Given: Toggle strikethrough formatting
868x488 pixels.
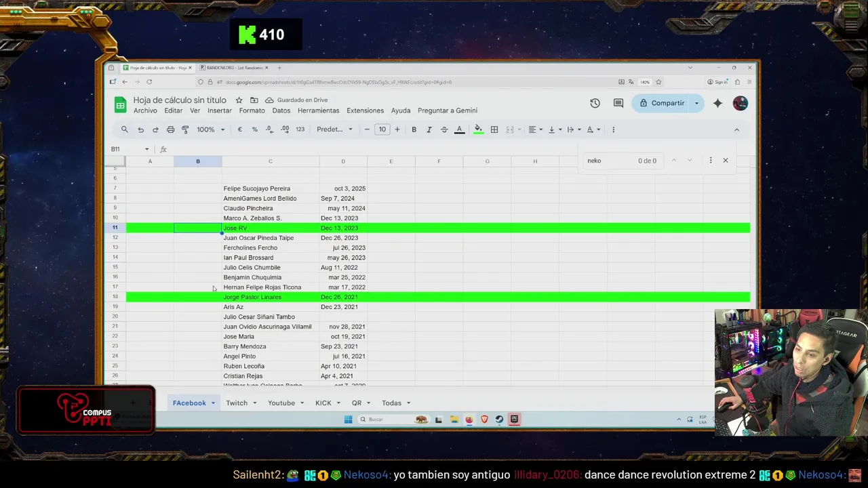Looking at the screenshot, I should click(444, 129).
